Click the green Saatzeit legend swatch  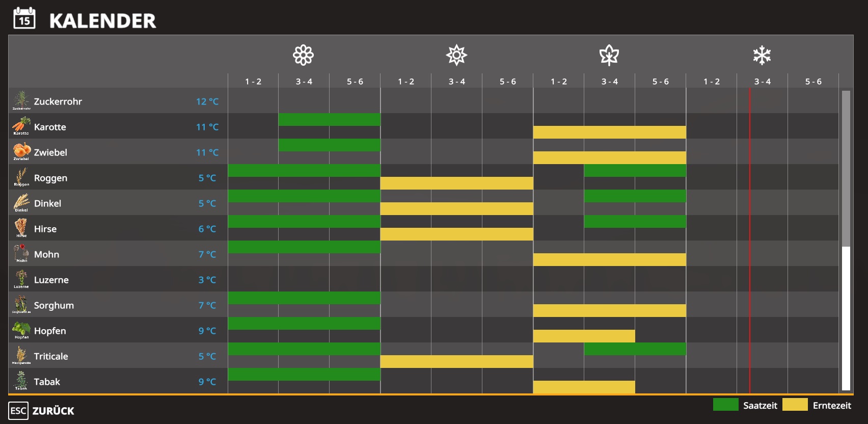click(x=726, y=405)
